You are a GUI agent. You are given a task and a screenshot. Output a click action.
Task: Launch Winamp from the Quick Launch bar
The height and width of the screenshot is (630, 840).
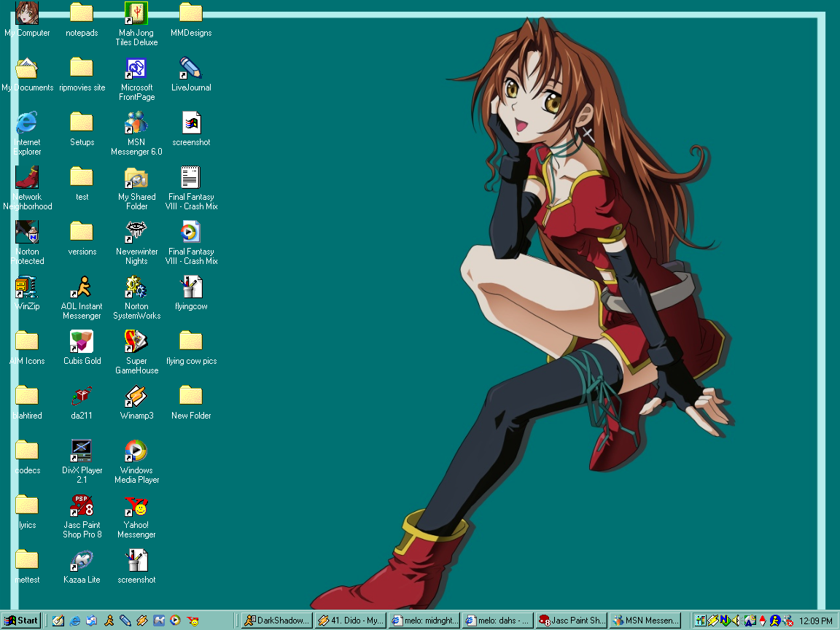142,621
